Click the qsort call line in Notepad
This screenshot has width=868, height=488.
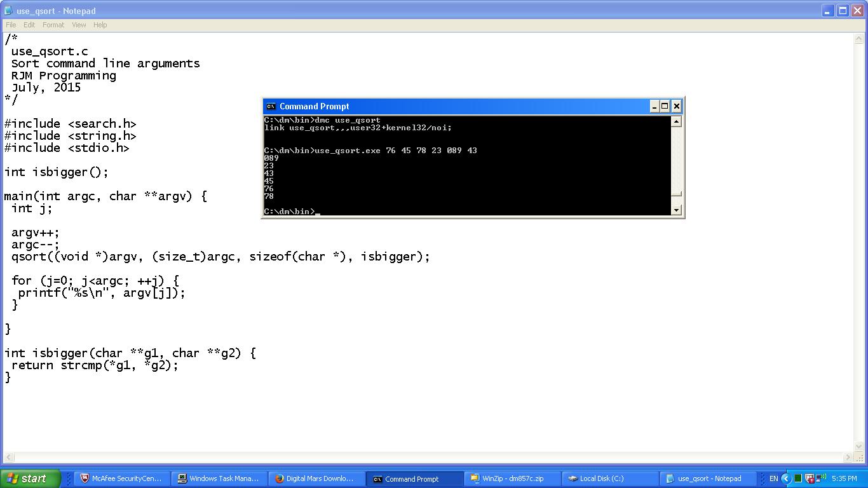(x=220, y=257)
